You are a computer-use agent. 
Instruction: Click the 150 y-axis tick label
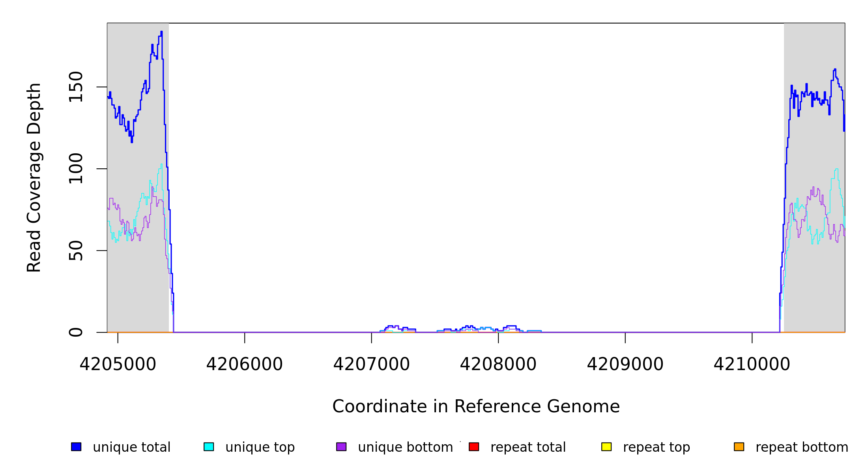point(76,87)
